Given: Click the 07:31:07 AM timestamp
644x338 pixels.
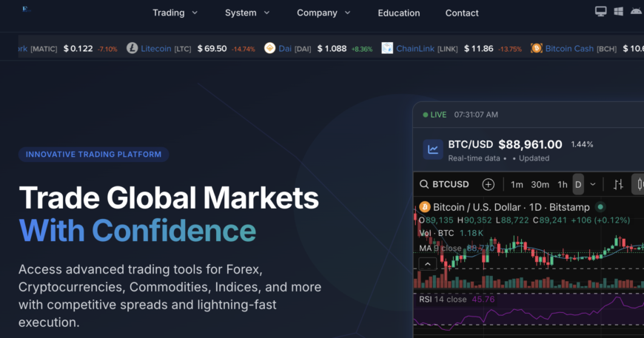Looking at the screenshot, I should tap(476, 115).
